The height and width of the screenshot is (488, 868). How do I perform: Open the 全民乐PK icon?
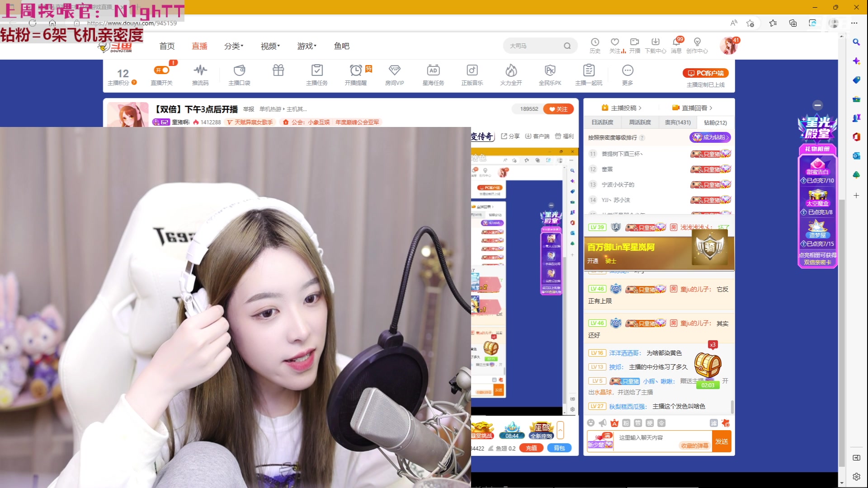point(550,75)
